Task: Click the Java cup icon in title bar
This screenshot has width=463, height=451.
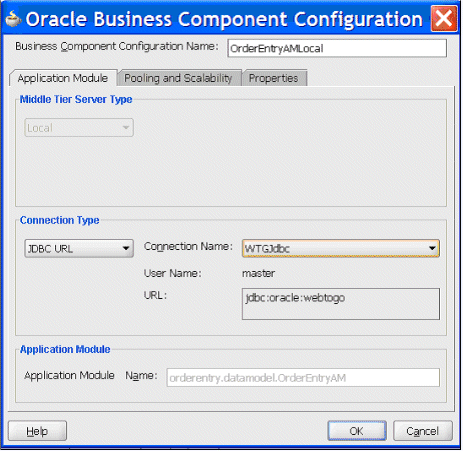Action: pyautogui.click(x=13, y=19)
